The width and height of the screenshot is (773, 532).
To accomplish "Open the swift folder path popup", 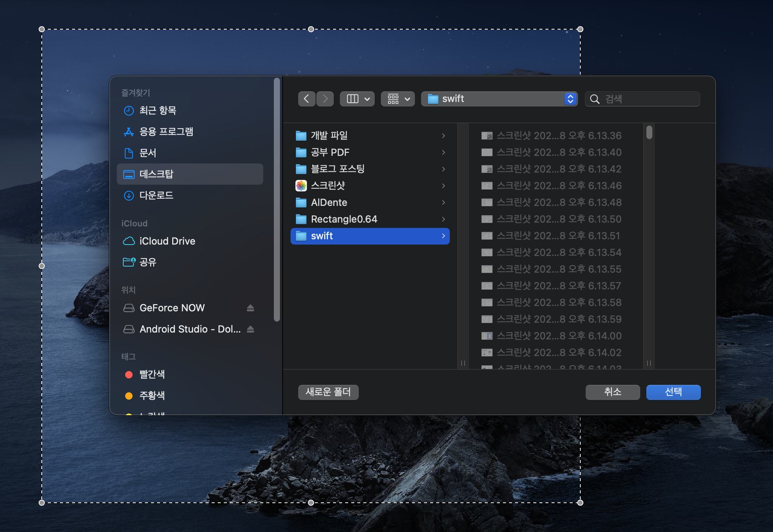I will 499,99.
